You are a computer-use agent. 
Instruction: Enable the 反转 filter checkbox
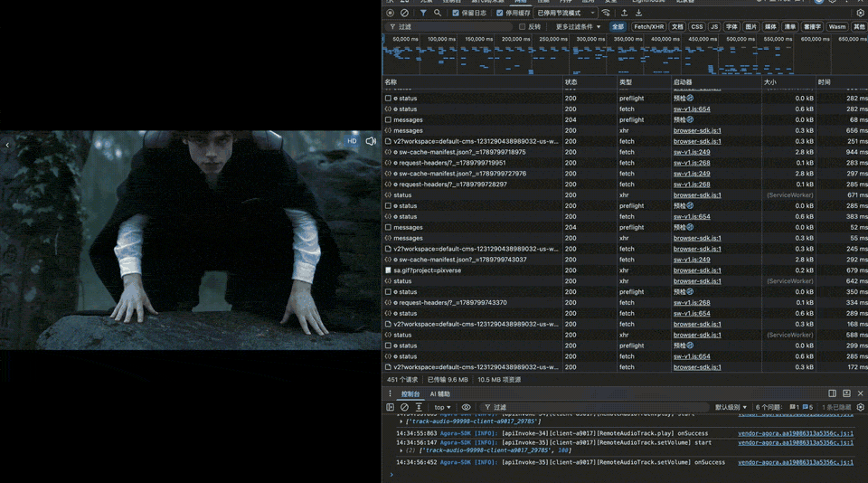point(522,26)
